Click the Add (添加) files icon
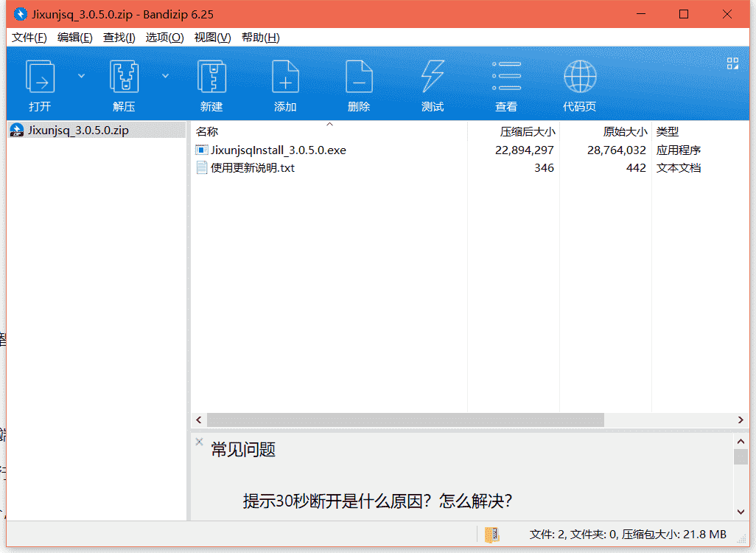This screenshot has width=756, height=553. pyautogui.click(x=285, y=76)
